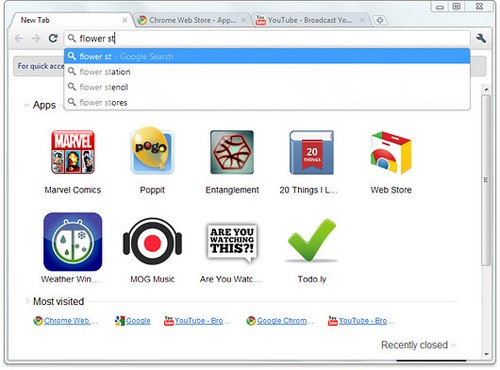Reload the page with the refresh icon

coord(53,38)
